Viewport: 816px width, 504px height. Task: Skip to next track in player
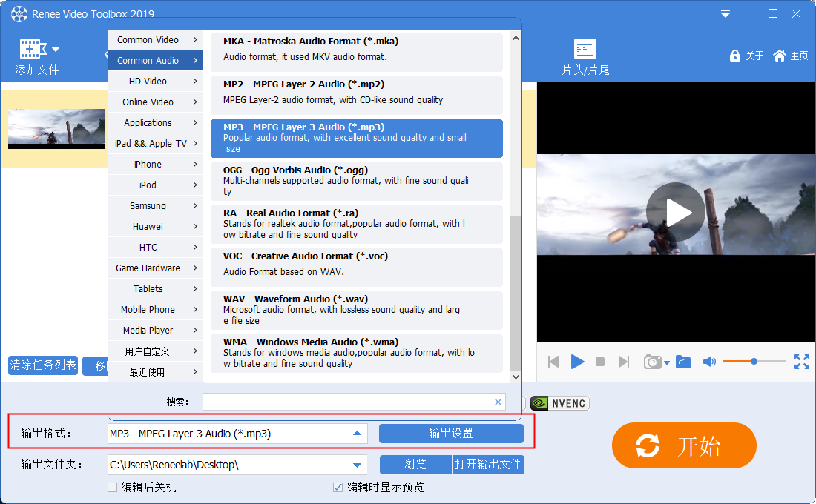pos(623,362)
